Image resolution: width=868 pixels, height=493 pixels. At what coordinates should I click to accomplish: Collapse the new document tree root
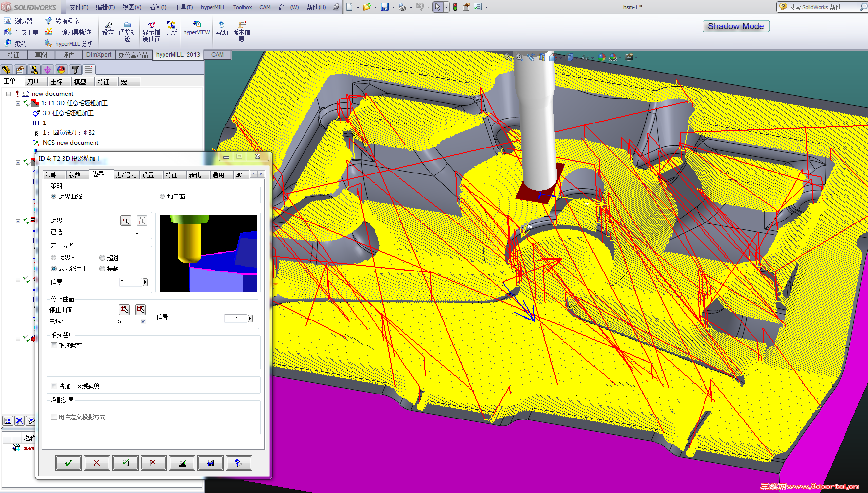pos(9,94)
